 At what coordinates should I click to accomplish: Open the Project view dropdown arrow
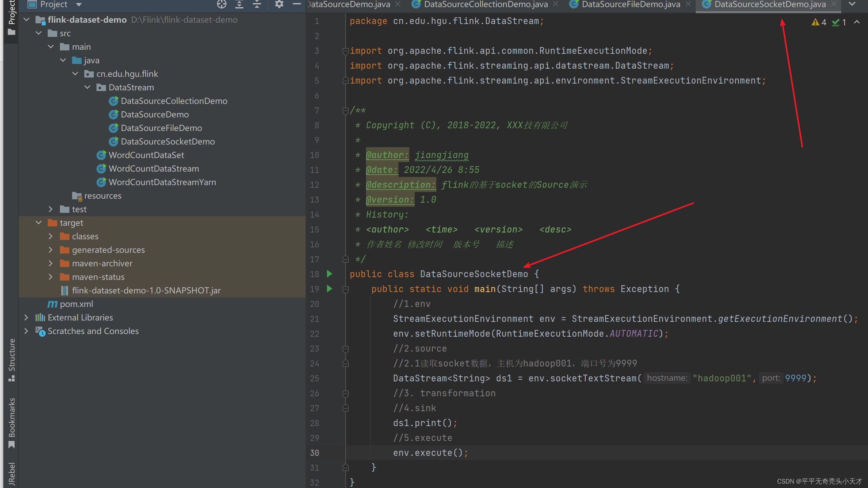pyautogui.click(x=79, y=4)
